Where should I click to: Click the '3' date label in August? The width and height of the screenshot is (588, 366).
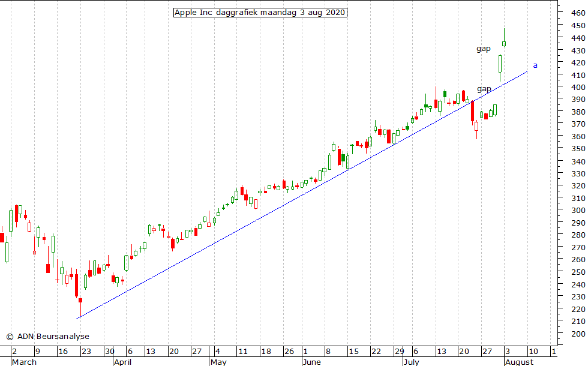[508, 352]
